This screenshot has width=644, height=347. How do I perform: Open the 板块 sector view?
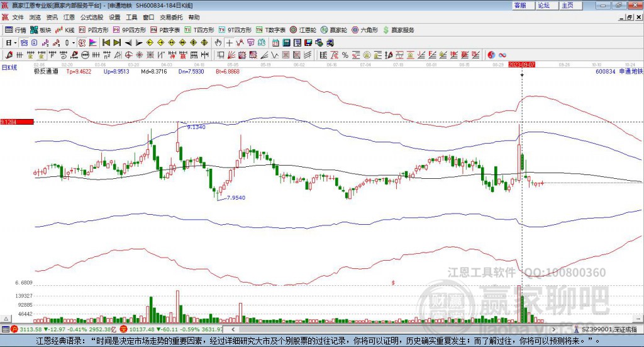(x=41, y=30)
